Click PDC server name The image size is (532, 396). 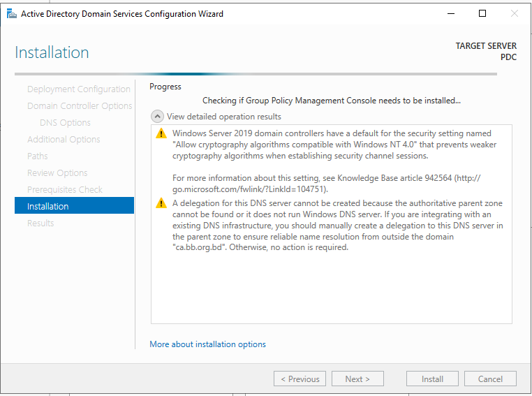(x=508, y=57)
